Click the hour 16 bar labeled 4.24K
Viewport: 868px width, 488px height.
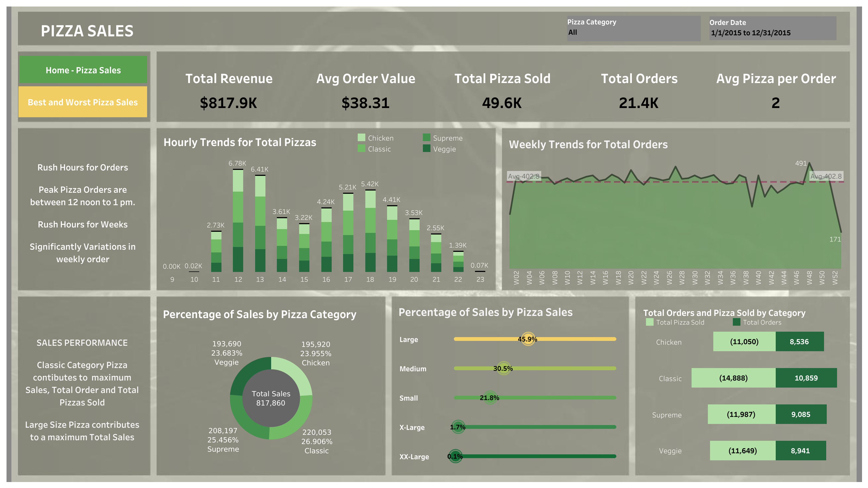click(x=326, y=240)
